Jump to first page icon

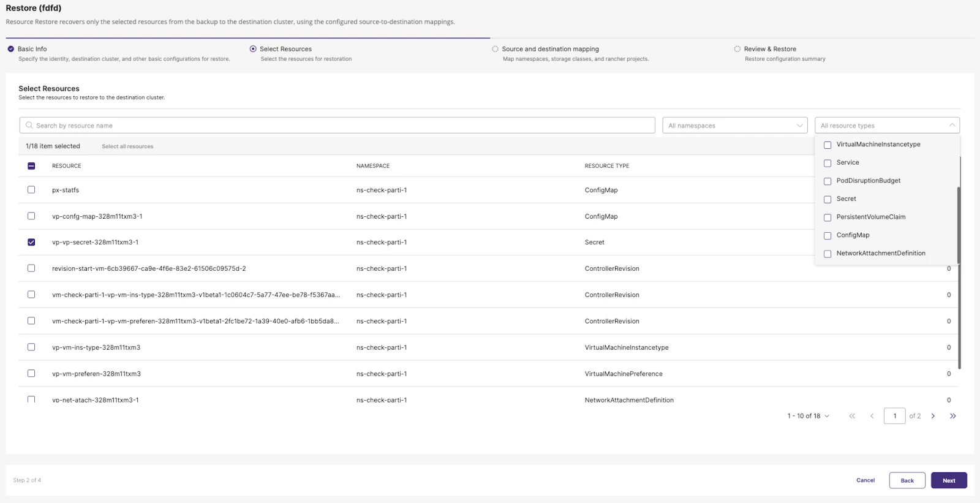[x=851, y=416]
